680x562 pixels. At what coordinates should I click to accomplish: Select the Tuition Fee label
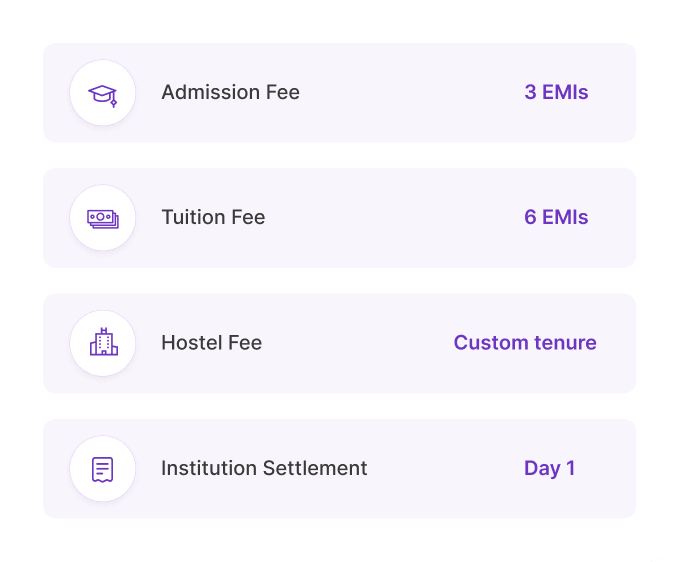click(x=213, y=217)
